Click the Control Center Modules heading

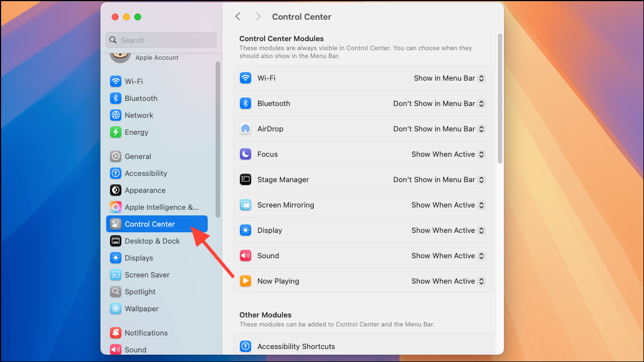click(x=281, y=38)
